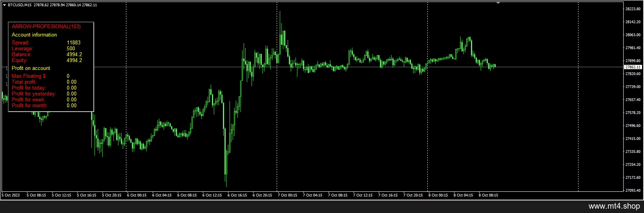Click the '6 Oct 00:15' time label

(137, 195)
